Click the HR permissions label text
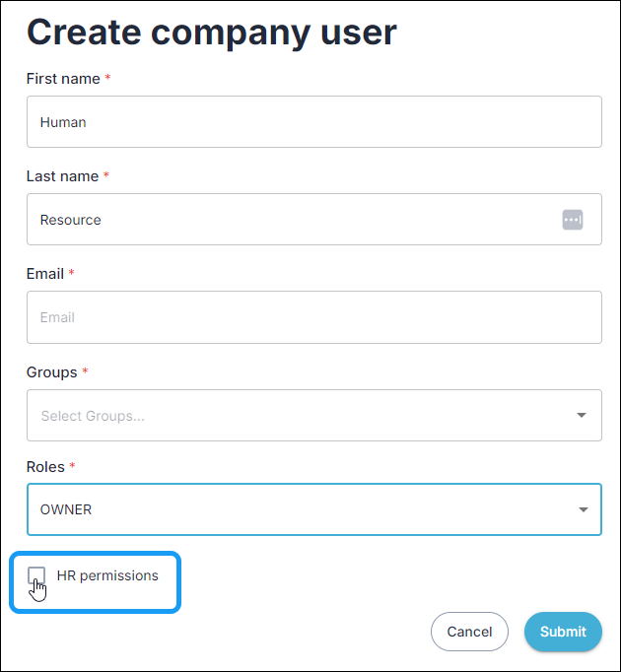621x672 pixels. click(x=107, y=575)
